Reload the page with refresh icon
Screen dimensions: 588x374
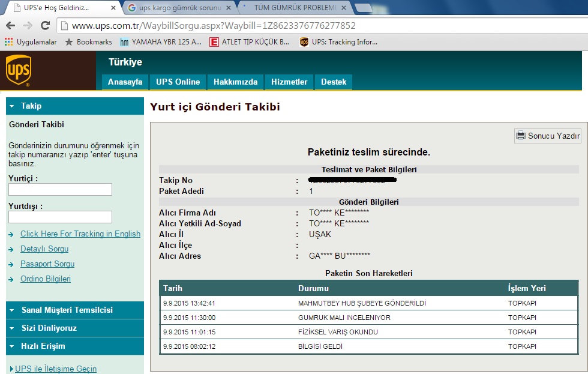tap(45, 26)
